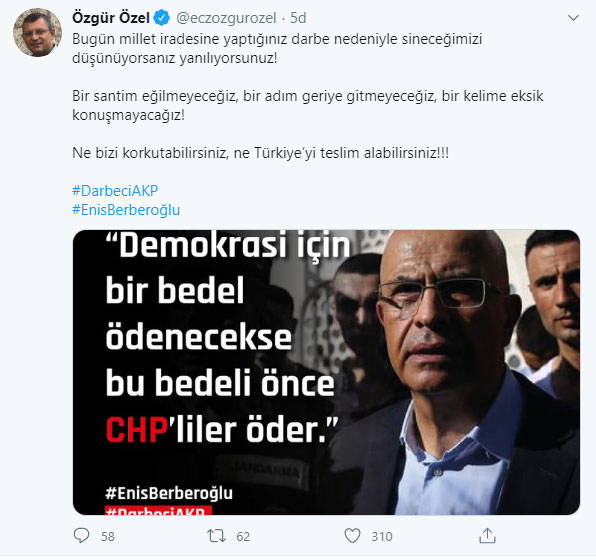Click the 310 likes count
596x560 pixels.
(x=382, y=536)
